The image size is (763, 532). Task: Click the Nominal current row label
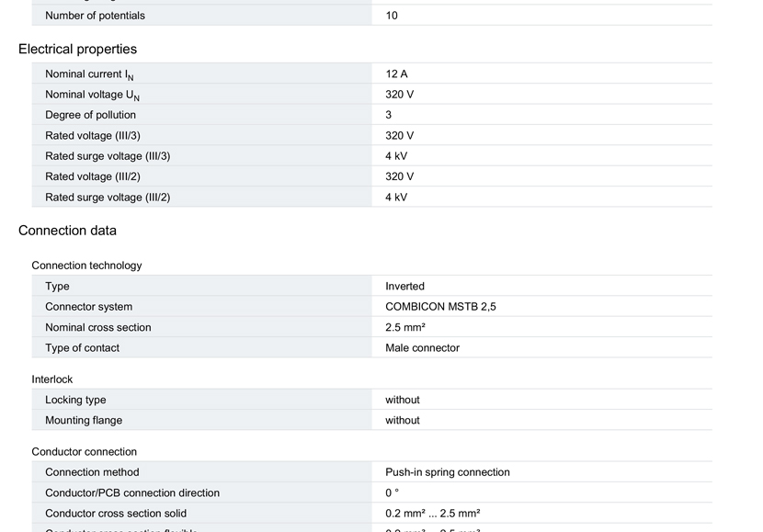(89, 74)
